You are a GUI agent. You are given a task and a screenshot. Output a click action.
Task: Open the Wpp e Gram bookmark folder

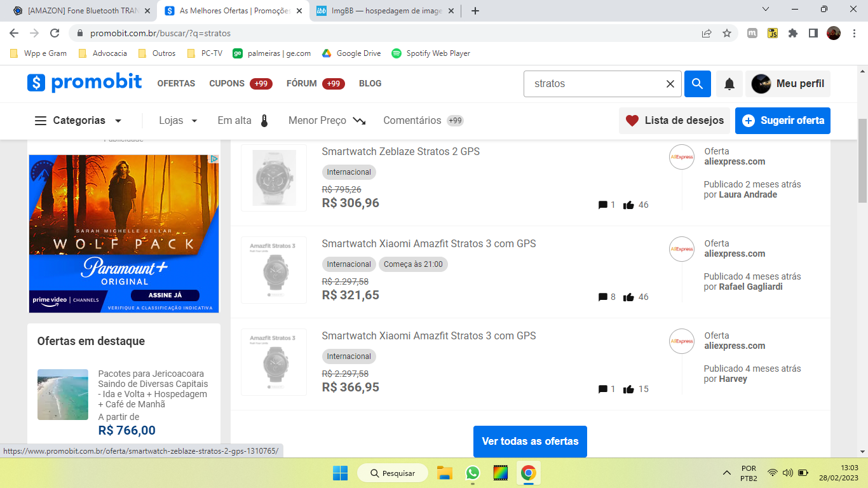coord(39,53)
